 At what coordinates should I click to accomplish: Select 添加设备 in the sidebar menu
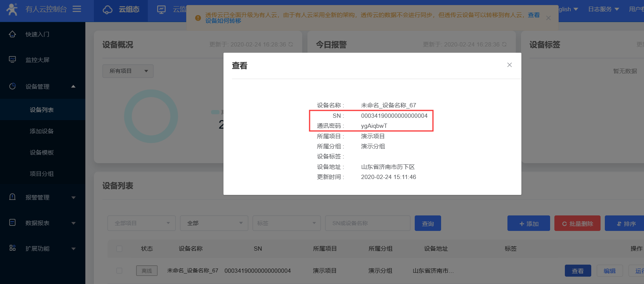point(42,131)
